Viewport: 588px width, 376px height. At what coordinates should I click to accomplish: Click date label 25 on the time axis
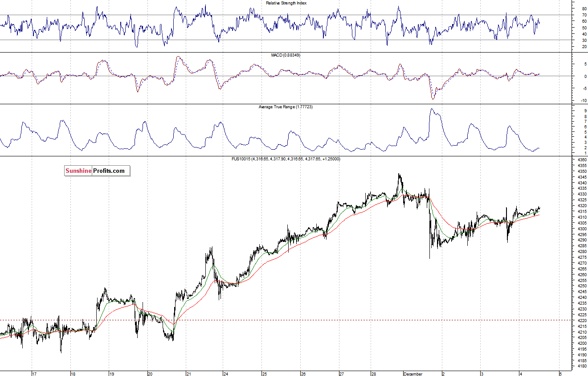tap(265, 374)
